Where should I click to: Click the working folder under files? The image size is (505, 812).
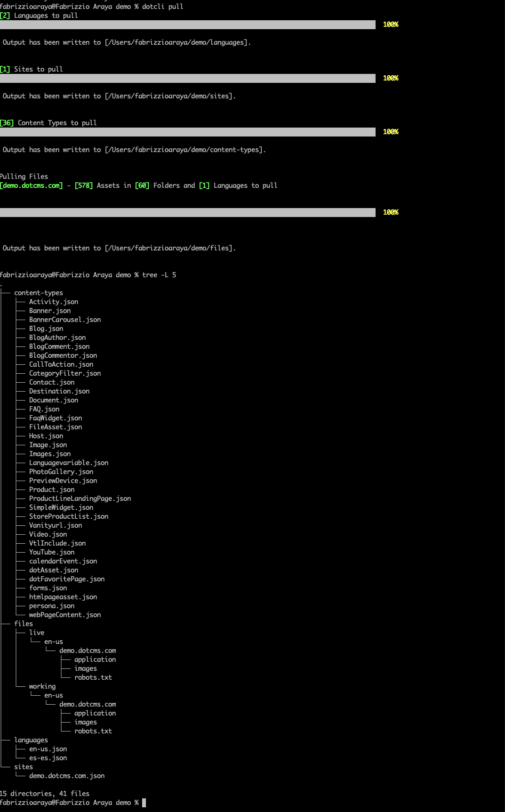pos(42,686)
